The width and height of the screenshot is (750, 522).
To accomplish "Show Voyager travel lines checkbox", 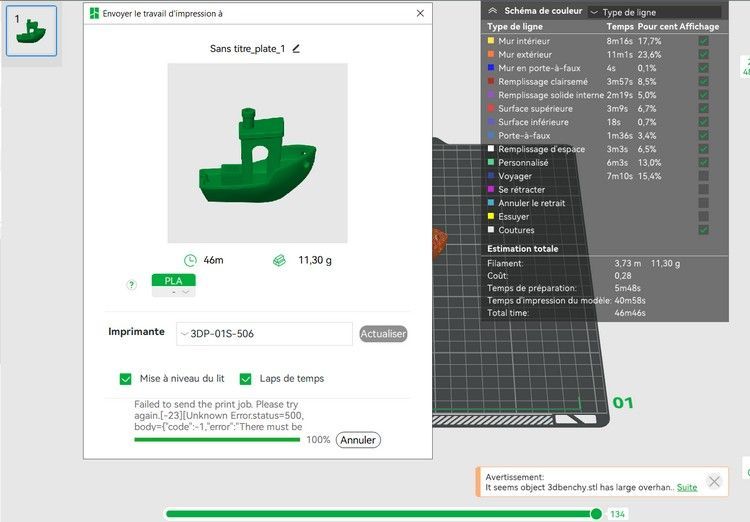I will pyautogui.click(x=703, y=176).
